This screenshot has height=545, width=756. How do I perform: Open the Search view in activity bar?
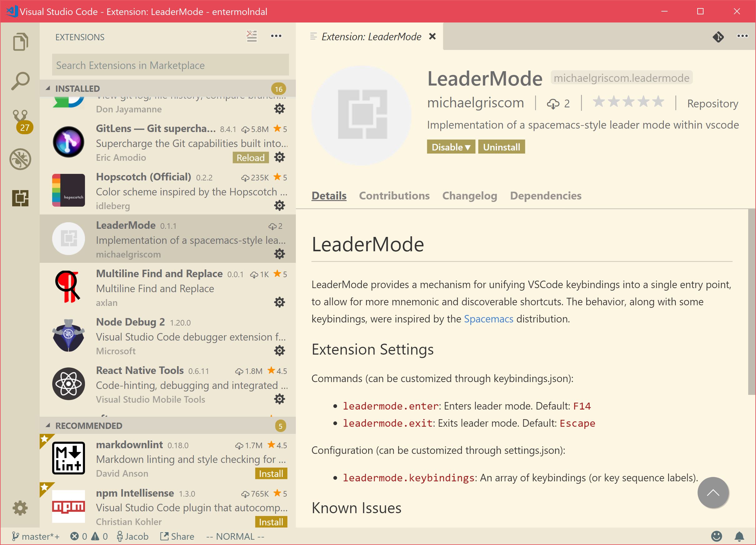[20, 81]
